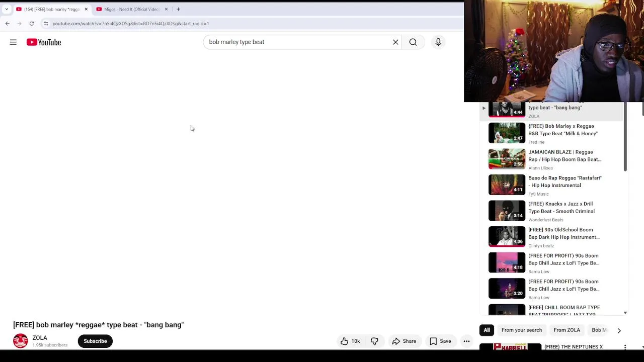Viewport: 644px width, 362px height.
Task: Click the FyS Music channel name
Action: coord(538,194)
